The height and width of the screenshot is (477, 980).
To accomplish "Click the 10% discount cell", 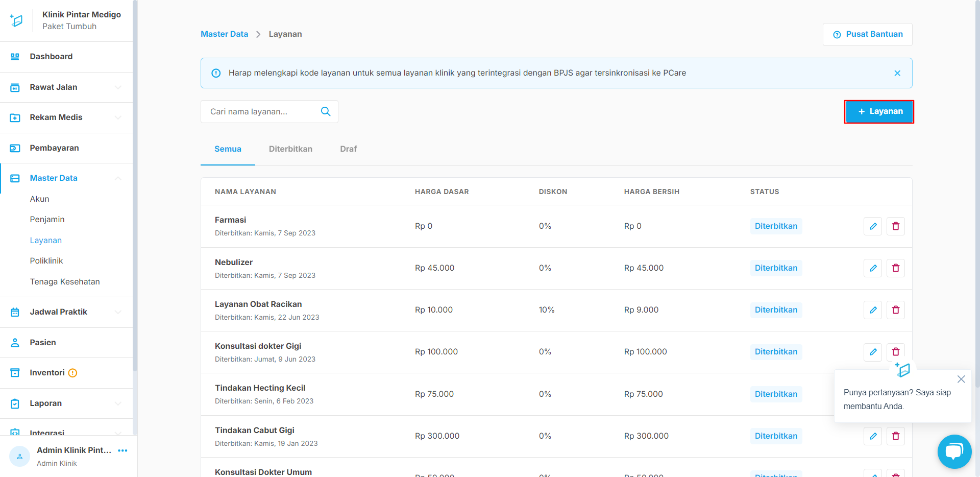I will (x=547, y=310).
